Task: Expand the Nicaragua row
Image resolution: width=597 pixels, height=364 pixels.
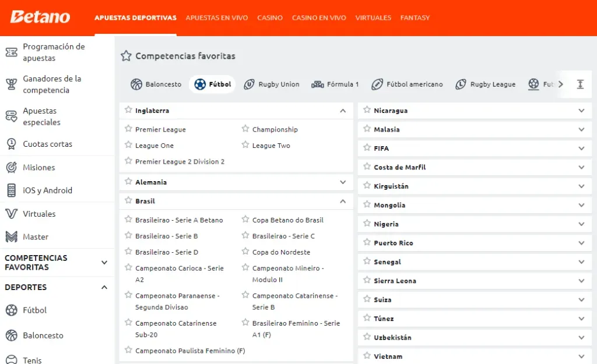Action: pyautogui.click(x=581, y=111)
